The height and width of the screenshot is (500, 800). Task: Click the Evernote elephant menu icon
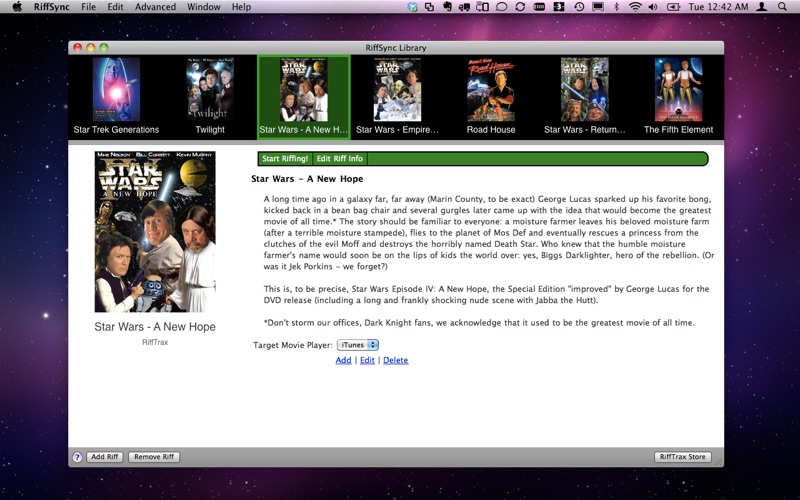(447, 7)
